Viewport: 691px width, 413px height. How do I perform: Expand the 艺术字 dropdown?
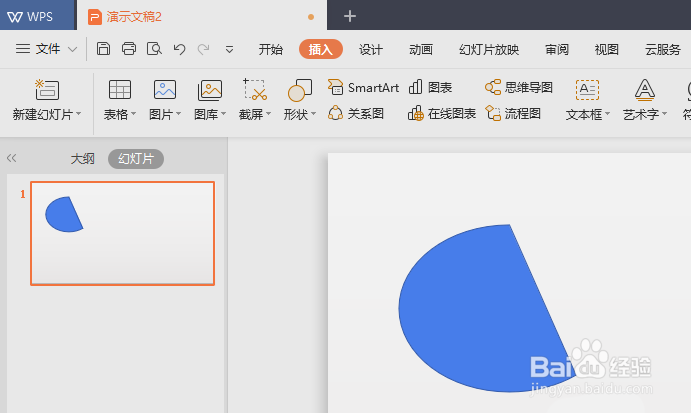pos(664,114)
